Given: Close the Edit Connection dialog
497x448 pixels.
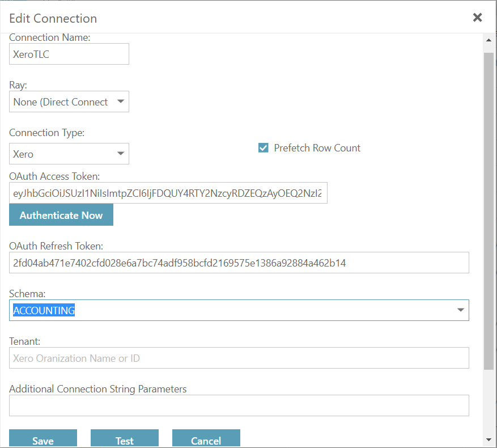Looking at the screenshot, I should click(x=477, y=18).
